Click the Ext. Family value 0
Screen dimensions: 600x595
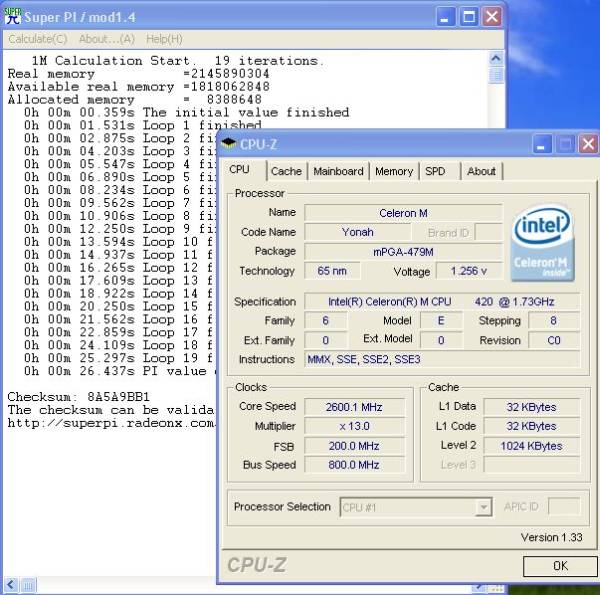326,340
